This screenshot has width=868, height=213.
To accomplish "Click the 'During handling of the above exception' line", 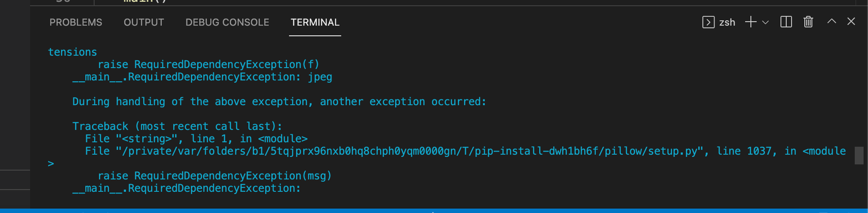I will 279,102.
